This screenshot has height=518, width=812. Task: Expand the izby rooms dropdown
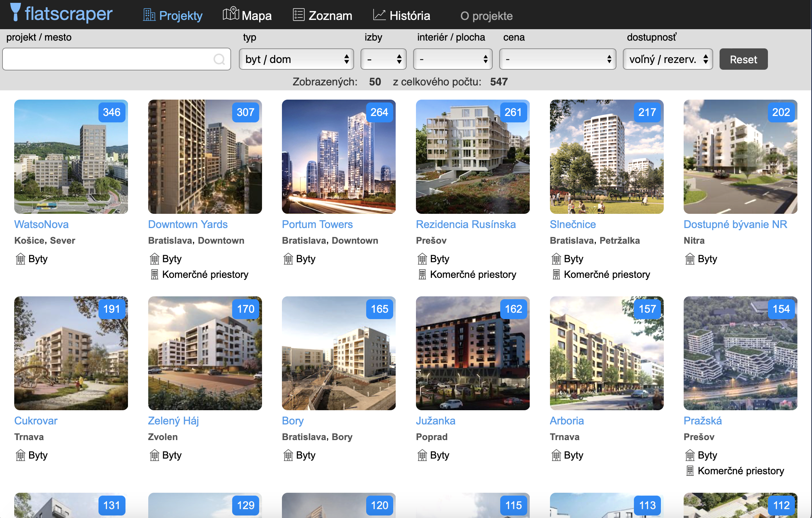point(383,59)
